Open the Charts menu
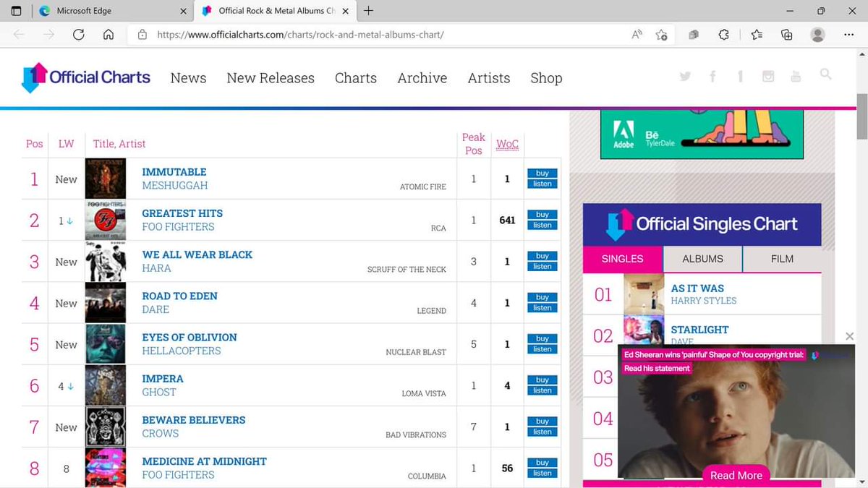The width and height of the screenshot is (868, 488). pyautogui.click(x=356, y=78)
